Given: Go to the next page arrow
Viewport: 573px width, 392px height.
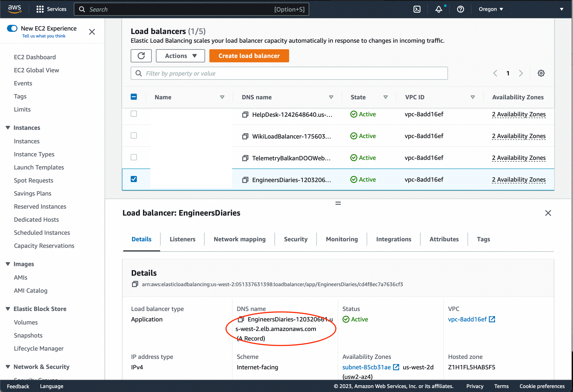Looking at the screenshot, I should pyautogui.click(x=521, y=73).
